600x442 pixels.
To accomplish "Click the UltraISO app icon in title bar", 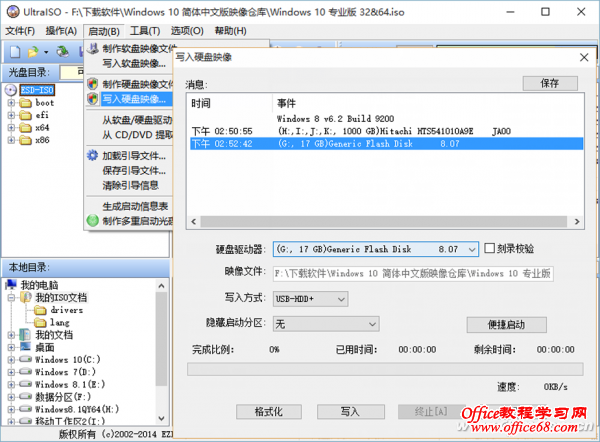I will [x=13, y=12].
